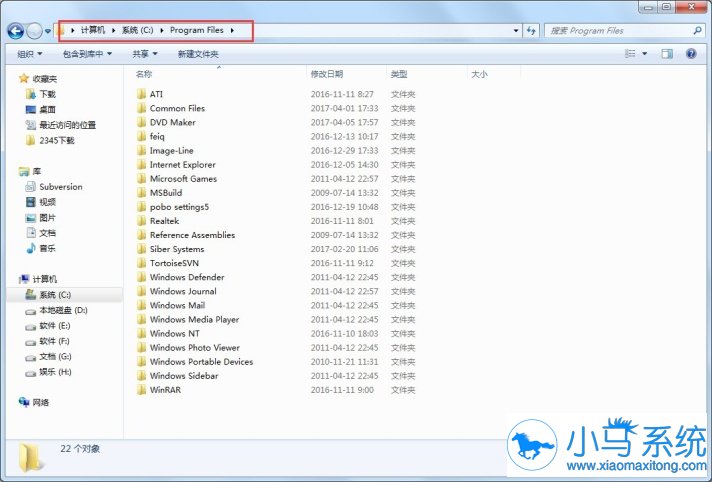Select the pobo settings5 folder icon
This screenshot has height=482, width=712.
tap(142, 207)
